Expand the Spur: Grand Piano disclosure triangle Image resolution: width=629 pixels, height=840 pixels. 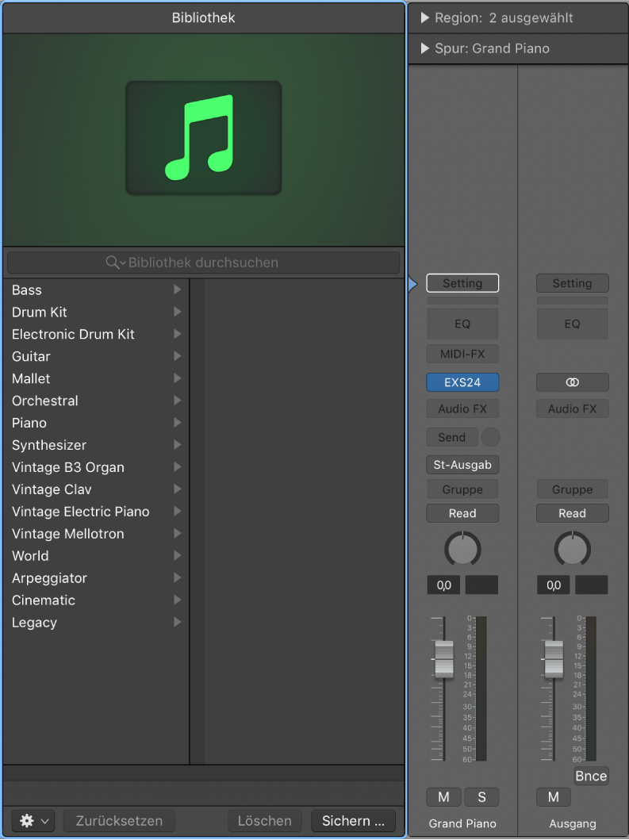tap(426, 48)
